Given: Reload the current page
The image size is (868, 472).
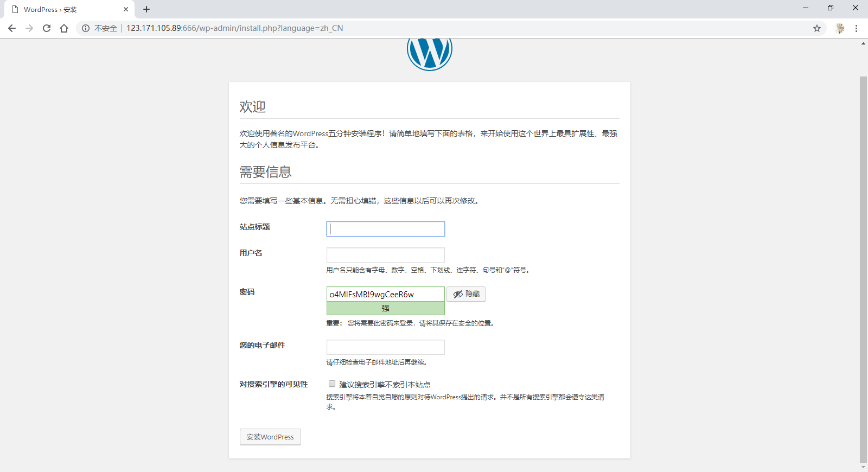Looking at the screenshot, I should tap(47, 28).
